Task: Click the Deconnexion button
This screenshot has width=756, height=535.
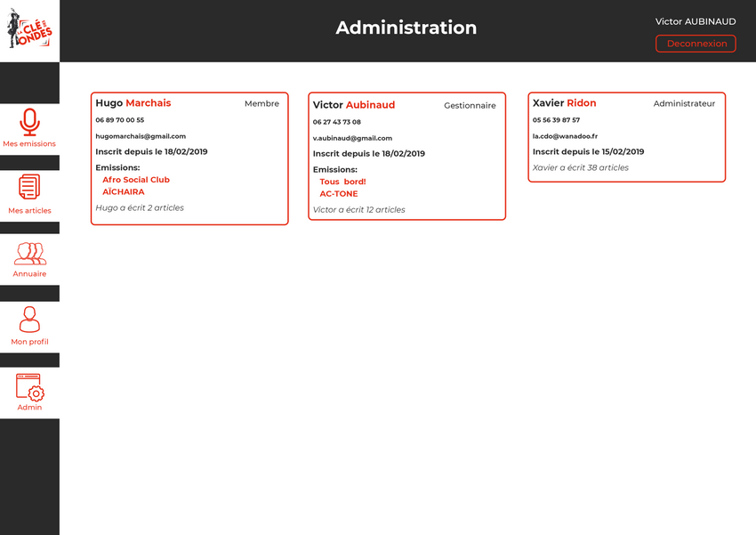Action: tap(696, 44)
